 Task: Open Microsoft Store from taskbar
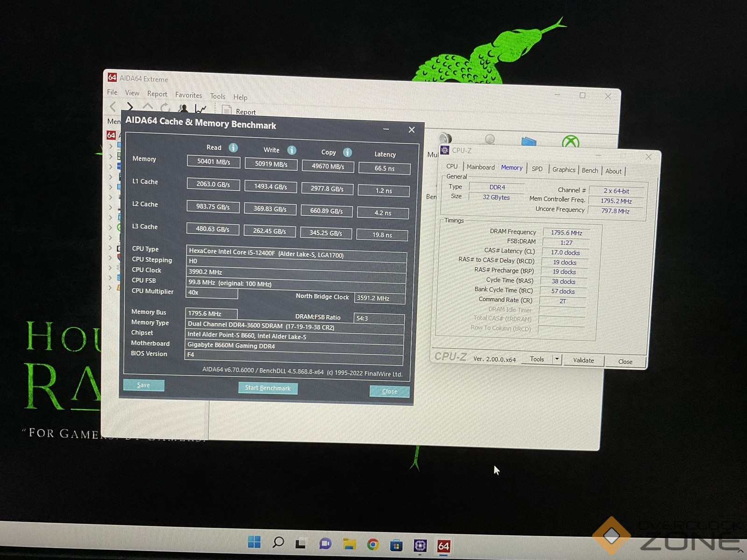pyautogui.click(x=396, y=545)
